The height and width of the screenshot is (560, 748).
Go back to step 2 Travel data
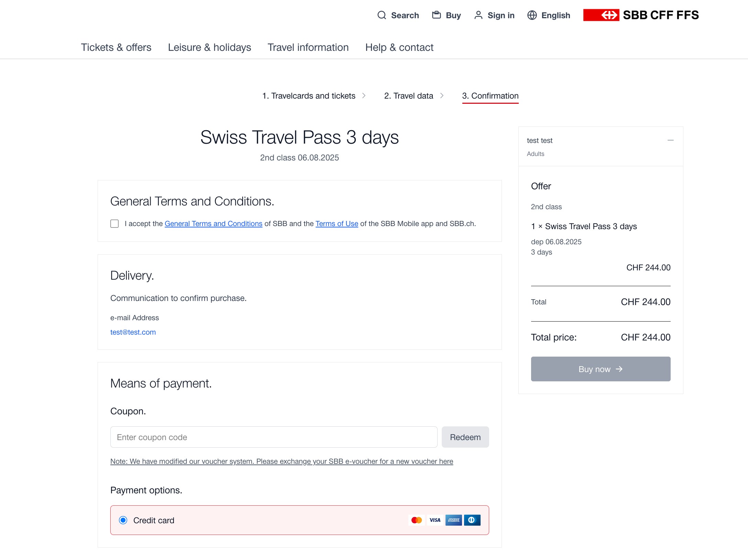pos(409,96)
